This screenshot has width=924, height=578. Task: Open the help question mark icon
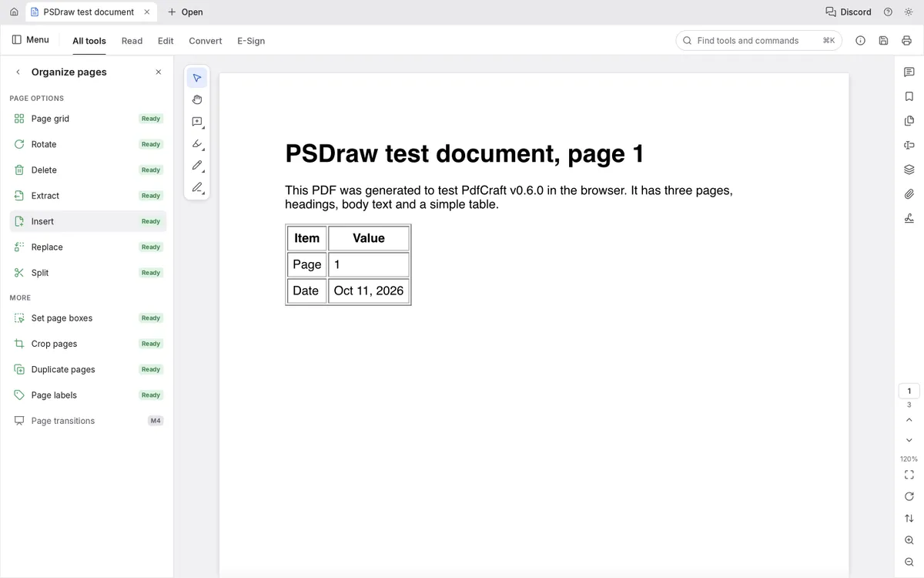[x=888, y=12]
